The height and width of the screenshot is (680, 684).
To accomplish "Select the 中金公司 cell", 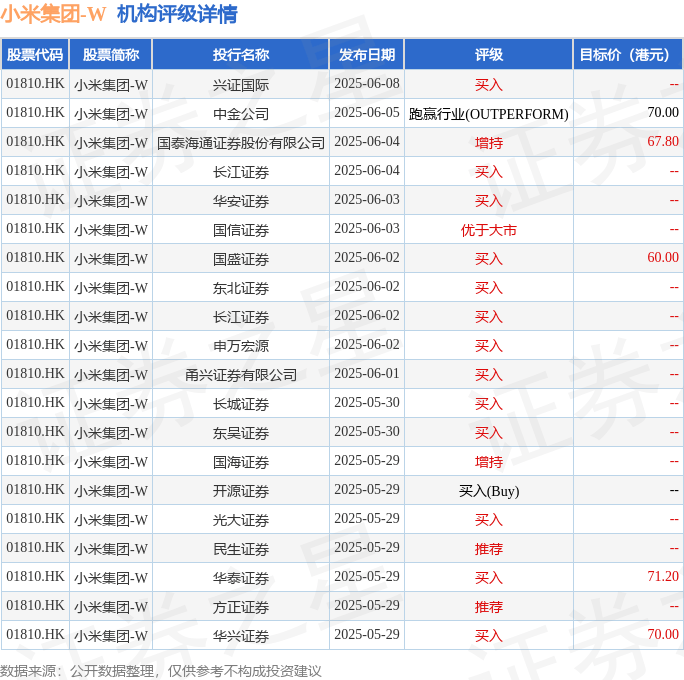I will click(x=241, y=114).
